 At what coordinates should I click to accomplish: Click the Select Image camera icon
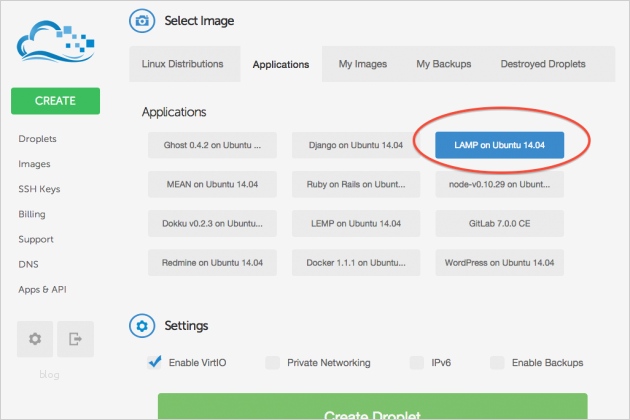(144, 20)
